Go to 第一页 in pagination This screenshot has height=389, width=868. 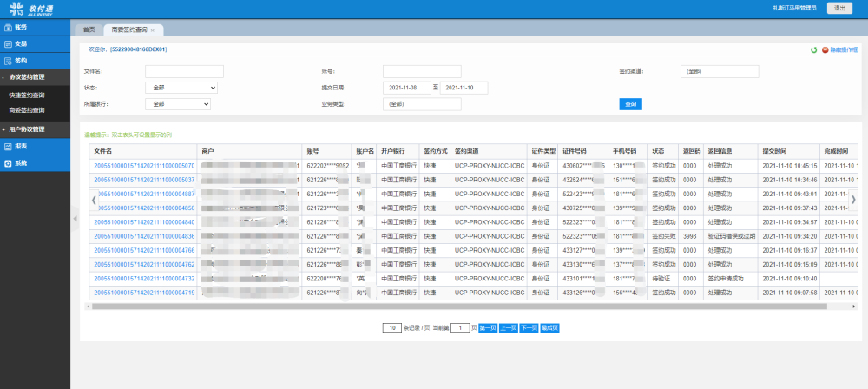[x=488, y=328]
